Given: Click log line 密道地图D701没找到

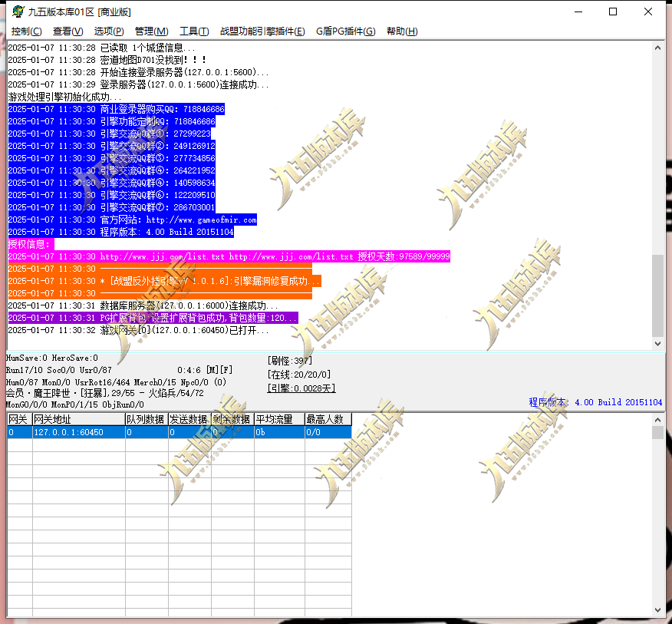Looking at the screenshot, I should click(x=107, y=60).
